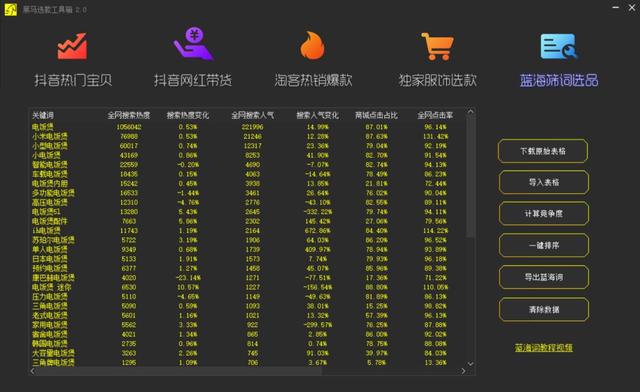Click the purple hand-with-yen coin icon
Image resolution: width=640 pixels, height=392 pixels.
point(193,44)
